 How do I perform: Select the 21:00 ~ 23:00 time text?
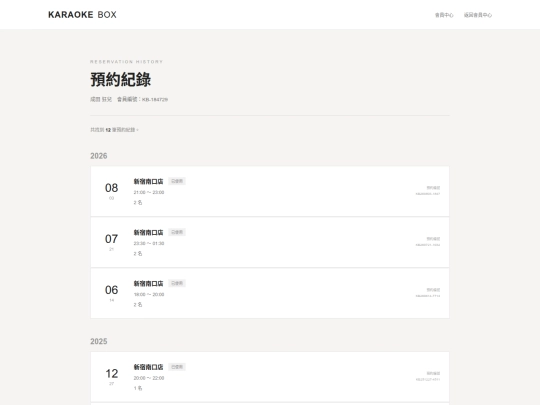(x=149, y=192)
